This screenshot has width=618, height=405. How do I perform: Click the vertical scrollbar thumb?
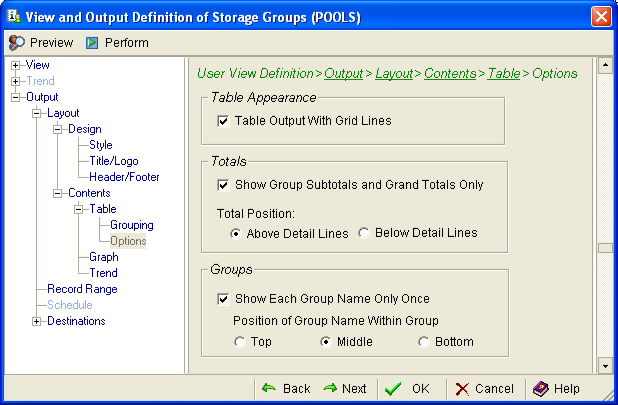[x=605, y=248]
